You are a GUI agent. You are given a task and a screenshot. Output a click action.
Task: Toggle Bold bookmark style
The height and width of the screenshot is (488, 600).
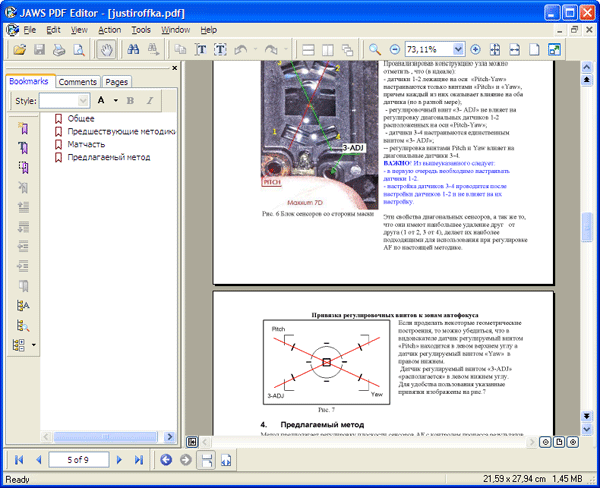click(130, 101)
